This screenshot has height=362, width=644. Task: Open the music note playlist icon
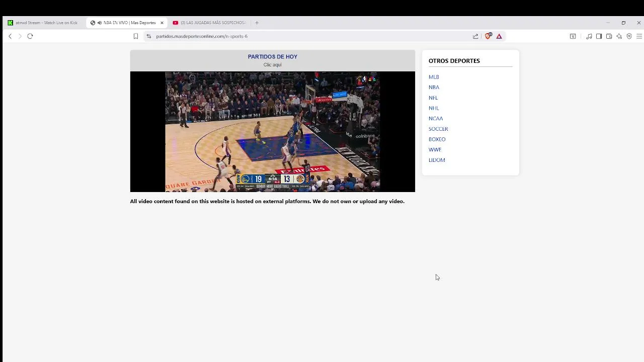(x=589, y=36)
